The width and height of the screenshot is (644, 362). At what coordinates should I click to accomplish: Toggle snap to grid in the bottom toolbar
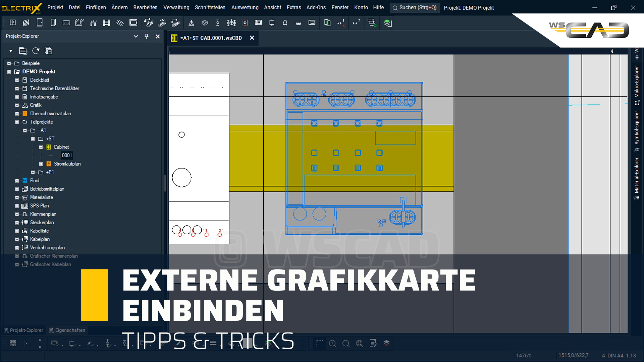pyautogui.click(x=13, y=343)
